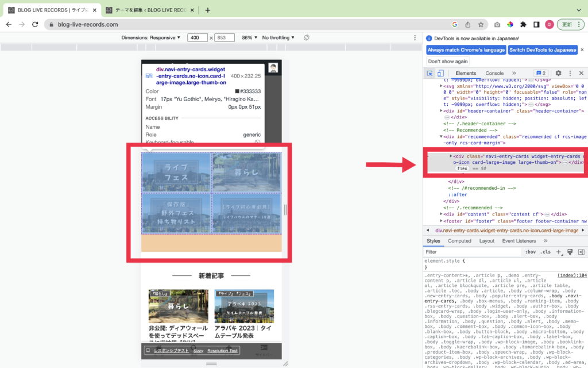Open the Computed tab

click(459, 241)
